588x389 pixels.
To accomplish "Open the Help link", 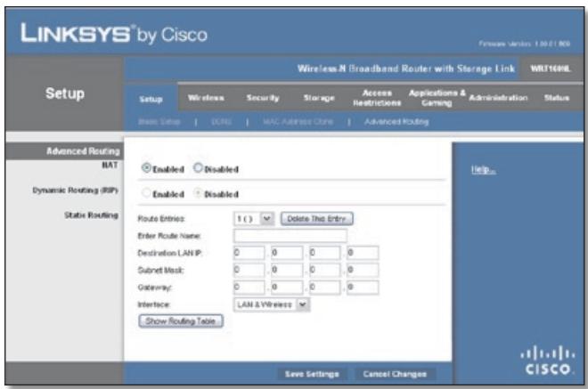I will (x=484, y=170).
